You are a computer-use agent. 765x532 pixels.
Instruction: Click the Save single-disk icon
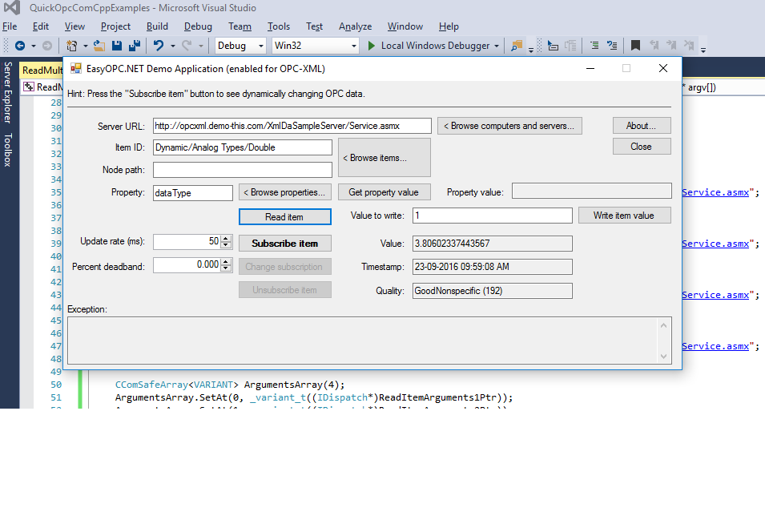point(117,46)
